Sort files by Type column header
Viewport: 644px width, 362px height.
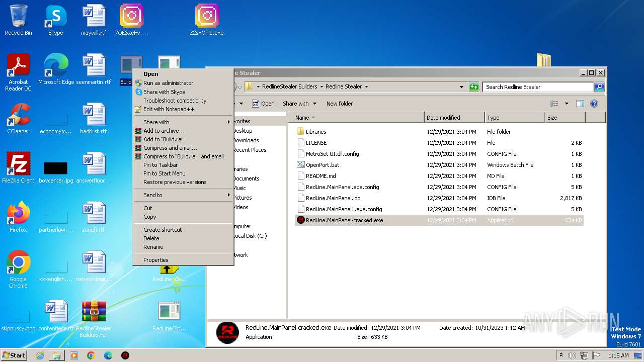click(x=515, y=118)
